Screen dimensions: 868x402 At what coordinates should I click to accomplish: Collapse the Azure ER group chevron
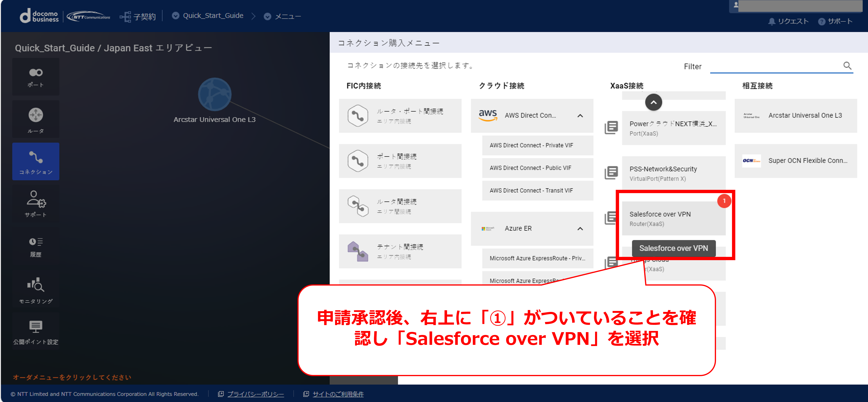click(580, 228)
